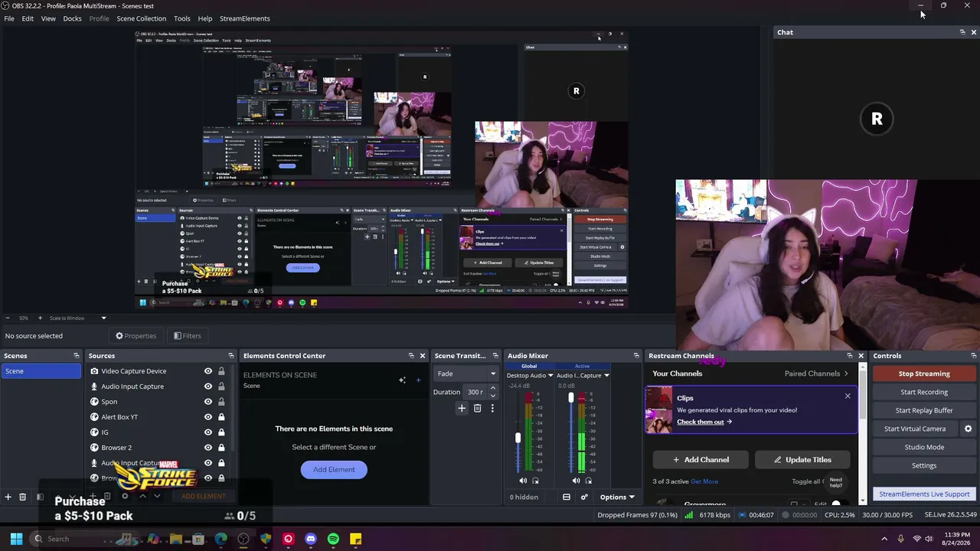Open the StreamElements menu
Screen dimensions: 980x551
245,18
